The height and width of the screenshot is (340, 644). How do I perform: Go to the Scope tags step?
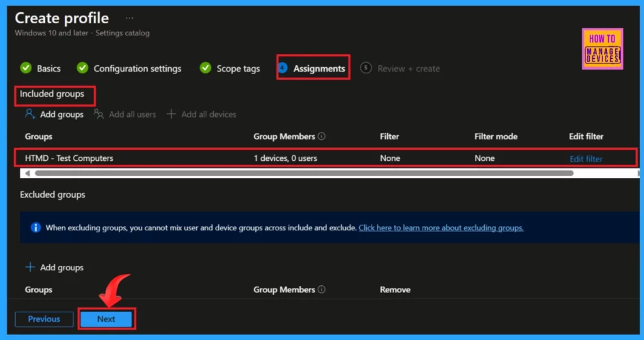tap(230, 68)
